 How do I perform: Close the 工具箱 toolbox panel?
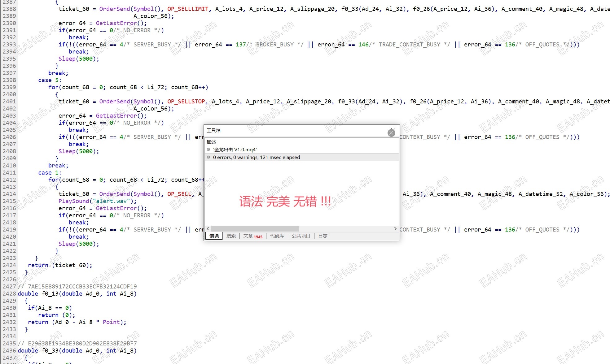[x=391, y=133]
